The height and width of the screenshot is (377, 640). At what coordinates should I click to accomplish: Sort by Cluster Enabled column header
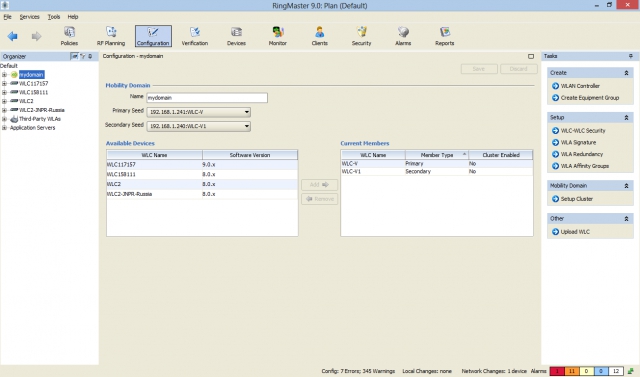(x=501, y=155)
